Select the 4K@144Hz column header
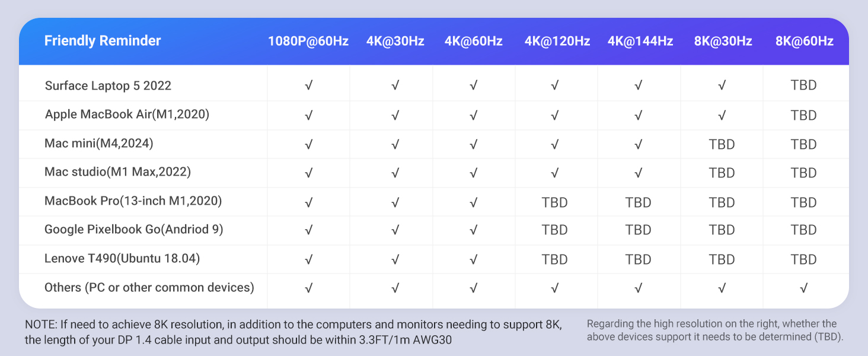The image size is (868, 356). (640, 42)
